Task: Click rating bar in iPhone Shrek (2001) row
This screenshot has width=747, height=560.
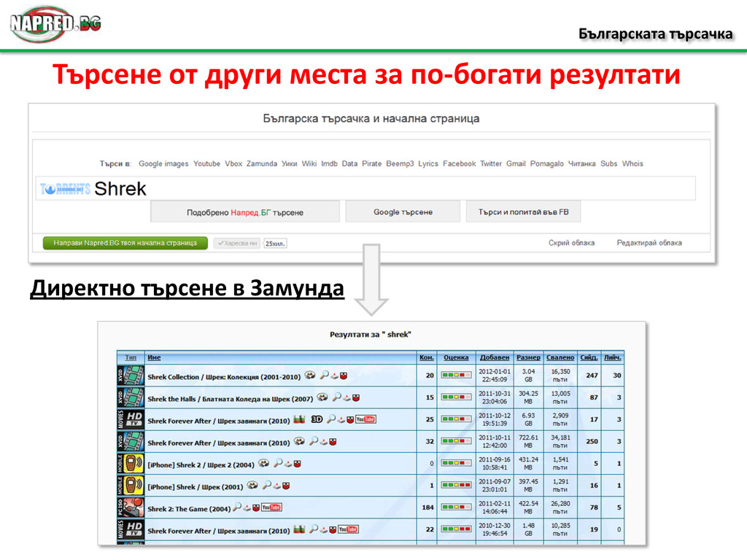Action: pyautogui.click(x=456, y=485)
